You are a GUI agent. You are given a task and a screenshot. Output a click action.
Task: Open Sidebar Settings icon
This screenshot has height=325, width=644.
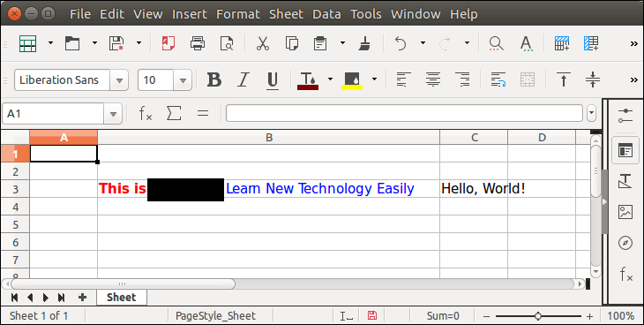tap(625, 116)
